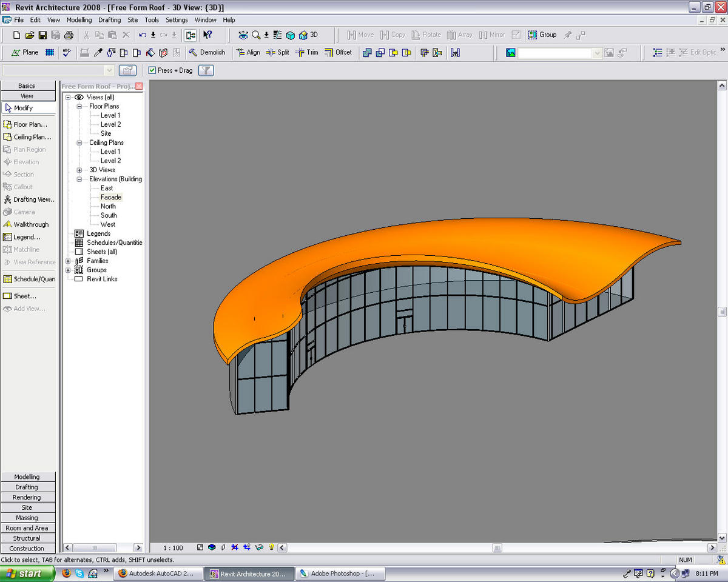Click the Drafting View... command
Screen dimensions: 728x582
point(28,199)
